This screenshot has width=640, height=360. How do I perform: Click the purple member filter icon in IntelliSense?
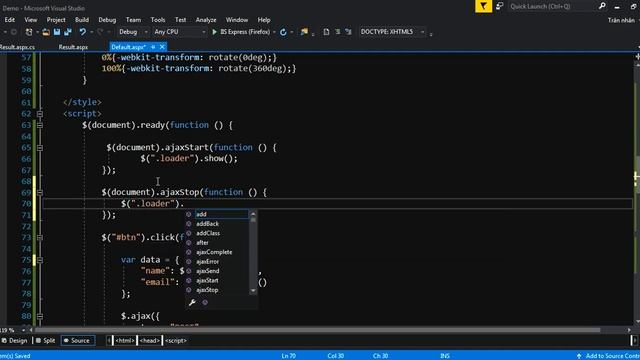205,302
